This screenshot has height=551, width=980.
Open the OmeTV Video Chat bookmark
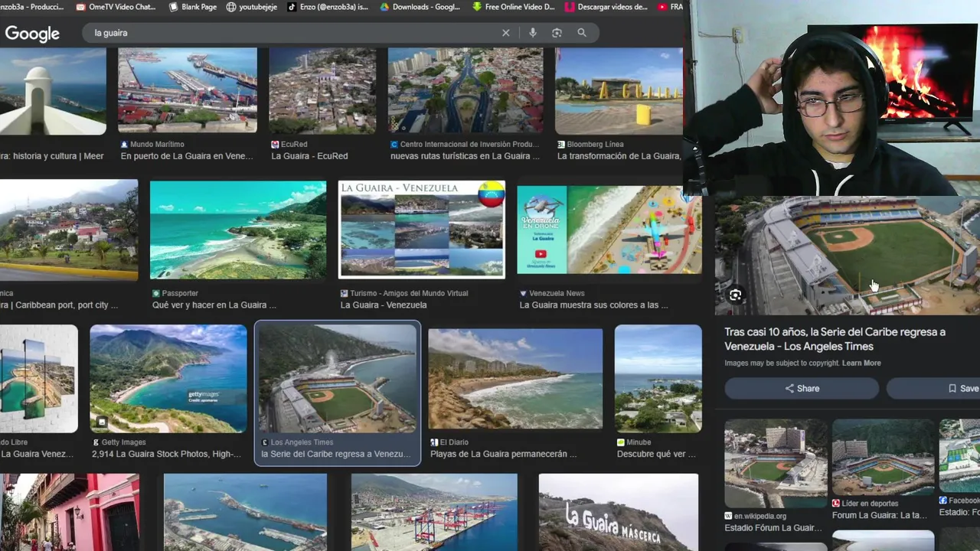[116, 7]
